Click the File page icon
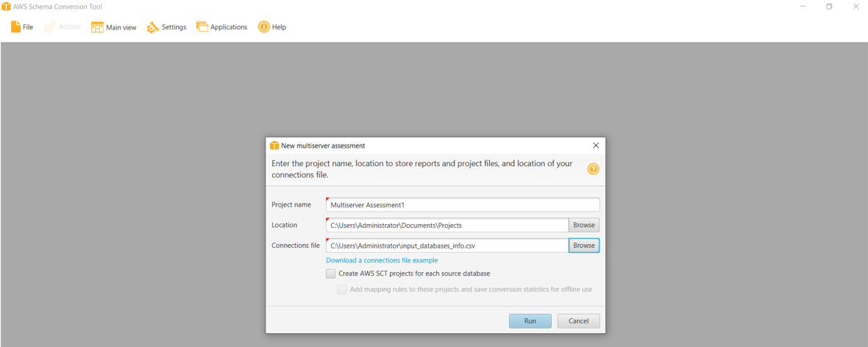 point(16,27)
